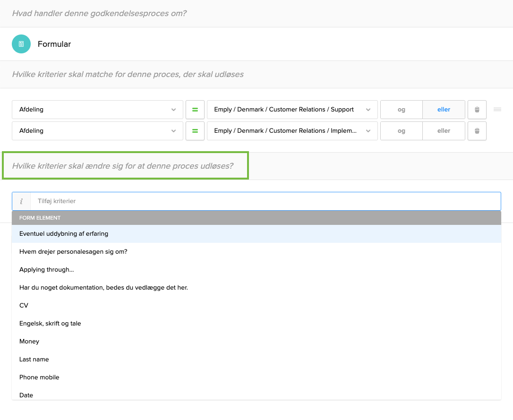Toggle 'eller' on the first criterion row

point(444,109)
